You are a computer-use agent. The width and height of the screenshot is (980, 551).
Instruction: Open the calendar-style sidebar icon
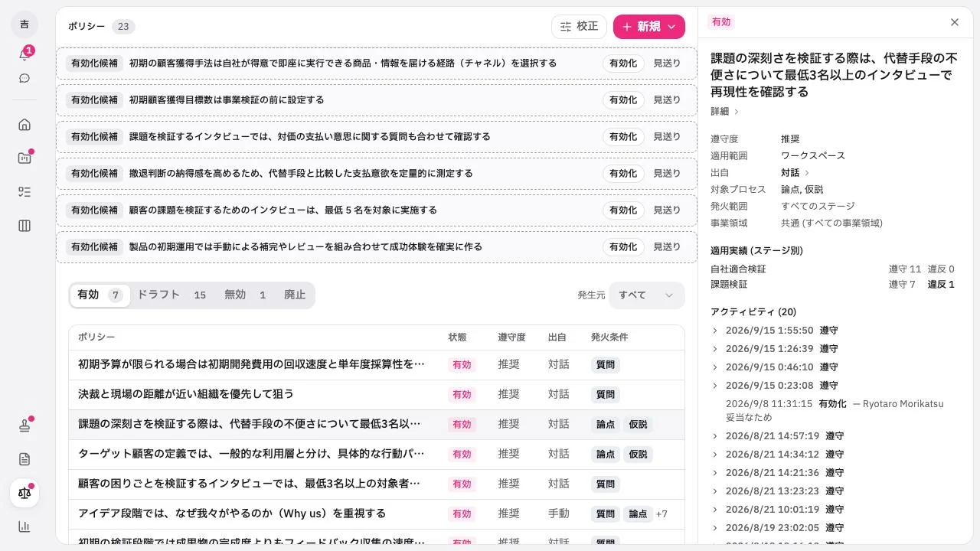24,158
